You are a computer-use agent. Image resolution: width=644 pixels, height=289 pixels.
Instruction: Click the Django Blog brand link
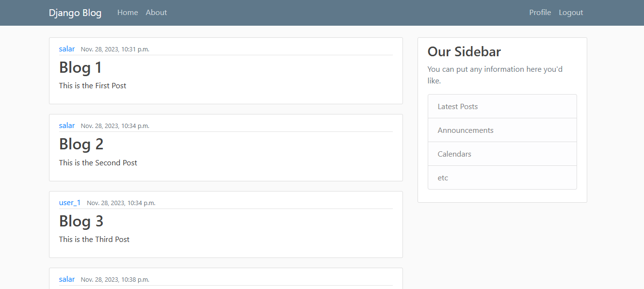tap(75, 13)
